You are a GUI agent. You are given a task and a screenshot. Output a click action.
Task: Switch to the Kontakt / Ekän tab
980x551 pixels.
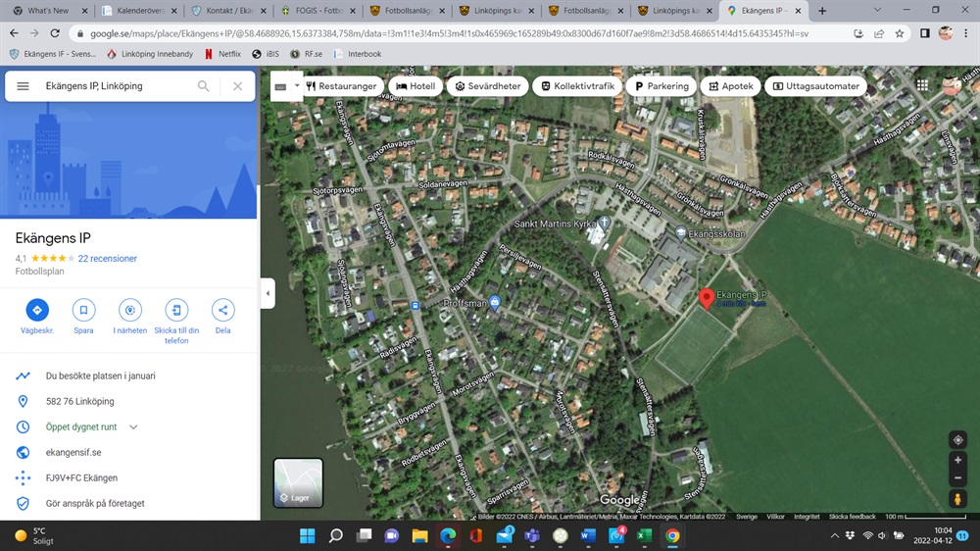coord(228,11)
